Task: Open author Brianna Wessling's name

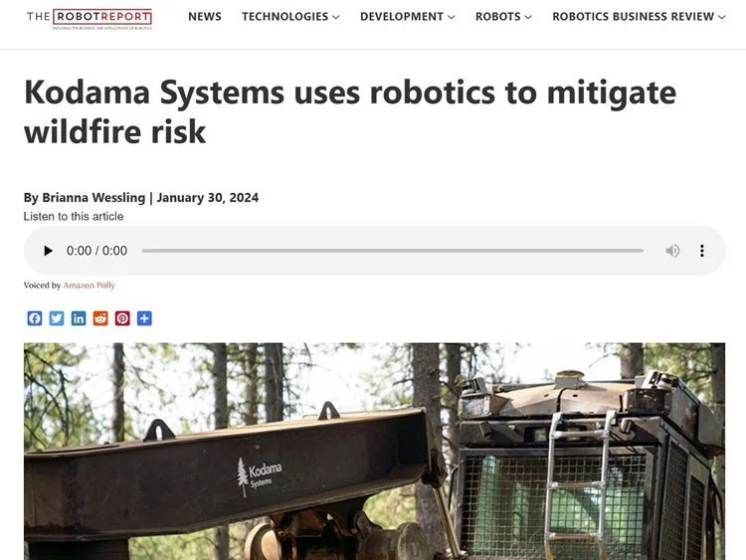Action: [93, 198]
